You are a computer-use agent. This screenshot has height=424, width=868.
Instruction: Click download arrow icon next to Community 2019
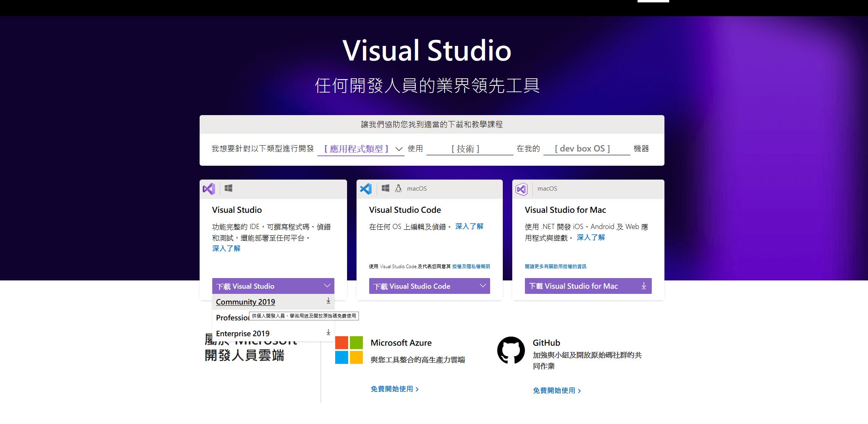pos(328,301)
